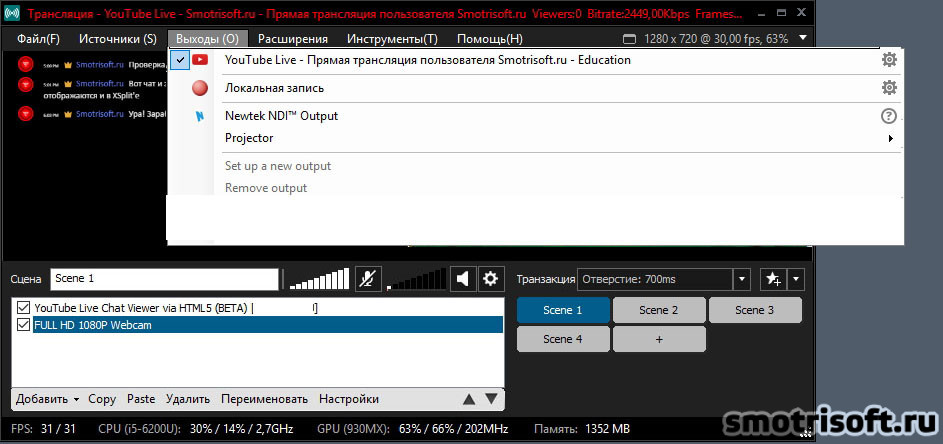Toggle the speaker audio icon

462,279
